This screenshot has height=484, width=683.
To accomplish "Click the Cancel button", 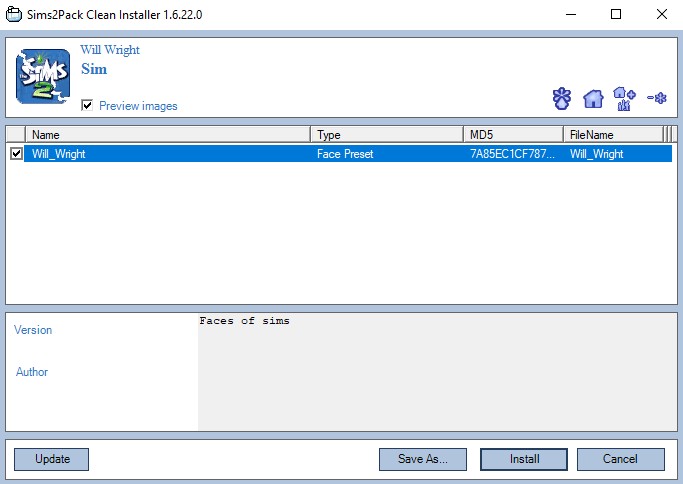I will (621, 459).
